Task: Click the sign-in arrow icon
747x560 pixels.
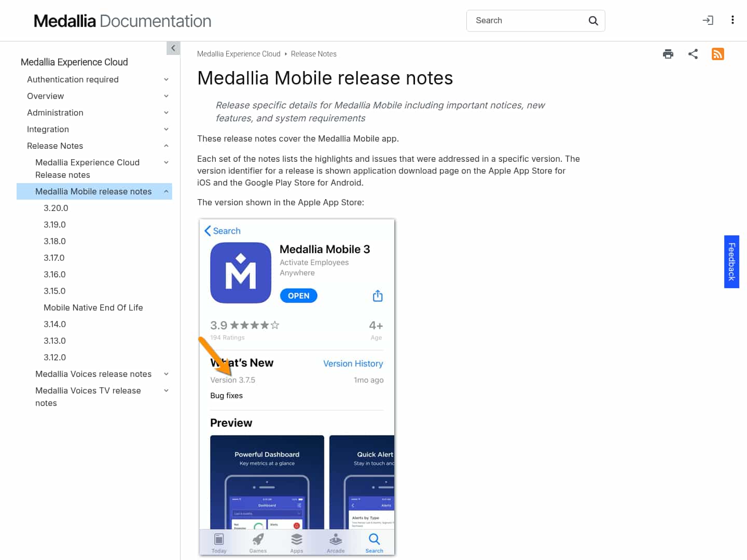Action: (x=708, y=20)
